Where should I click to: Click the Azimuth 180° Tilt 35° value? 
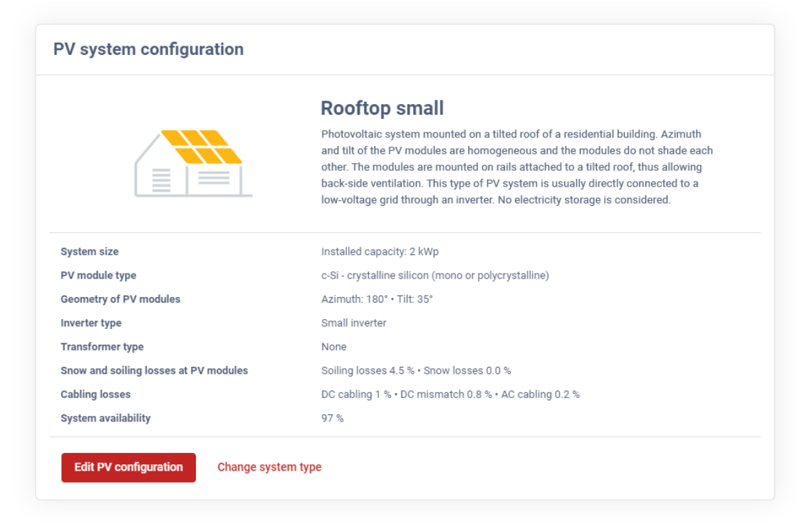(x=377, y=299)
